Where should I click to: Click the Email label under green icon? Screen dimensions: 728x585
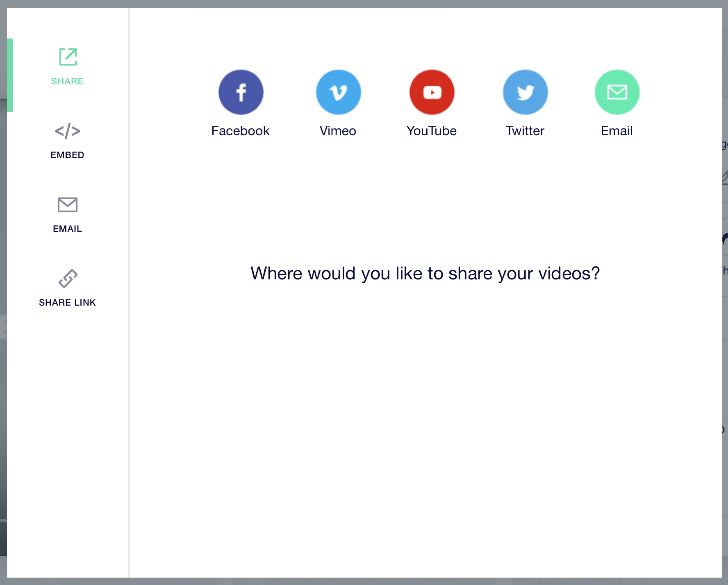[617, 131]
